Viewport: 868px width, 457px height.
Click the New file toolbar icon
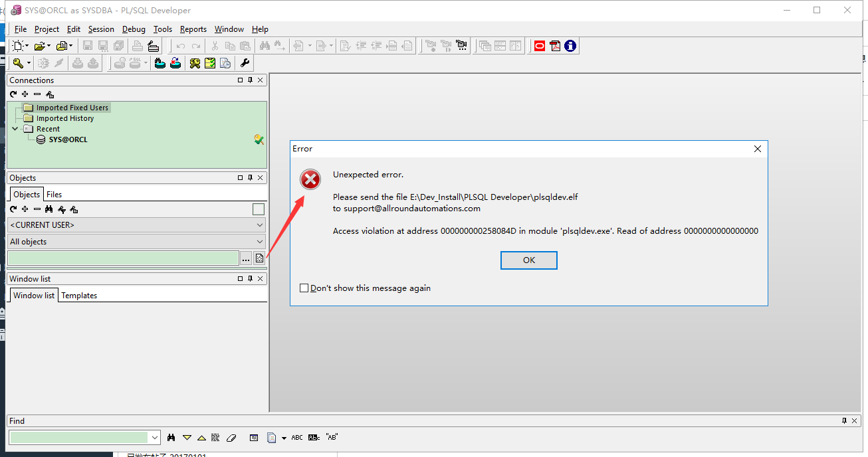[x=18, y=46]
